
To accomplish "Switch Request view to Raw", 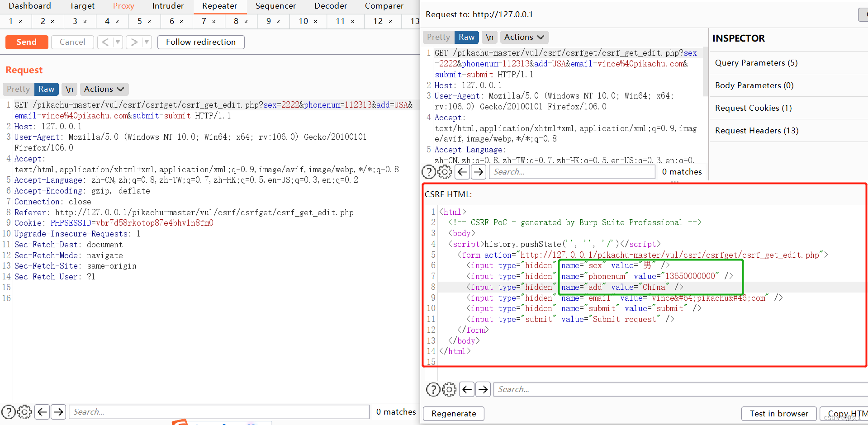I will click(x=46, y=89).
